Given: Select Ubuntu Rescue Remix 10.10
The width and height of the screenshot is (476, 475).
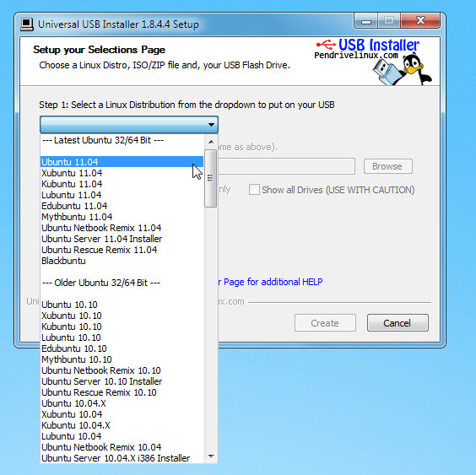Looking at the screenshot, I should 122,392.
